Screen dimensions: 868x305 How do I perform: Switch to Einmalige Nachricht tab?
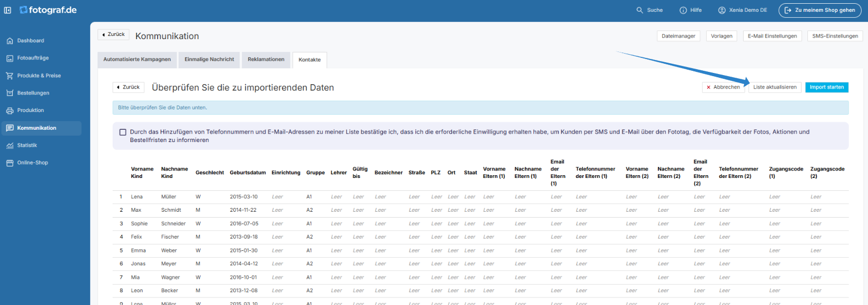click(x=209, y=59)
